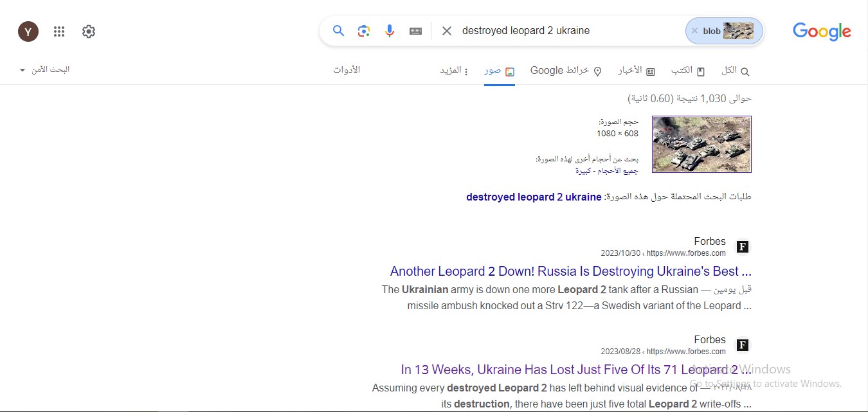Expand the المزيد more menu
868x412 pixels.
coord(454,71)
